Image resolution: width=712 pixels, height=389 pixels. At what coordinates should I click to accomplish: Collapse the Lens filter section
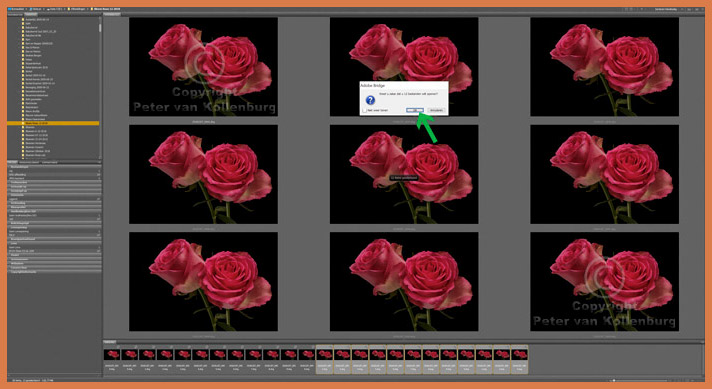(x=54, y=243)
